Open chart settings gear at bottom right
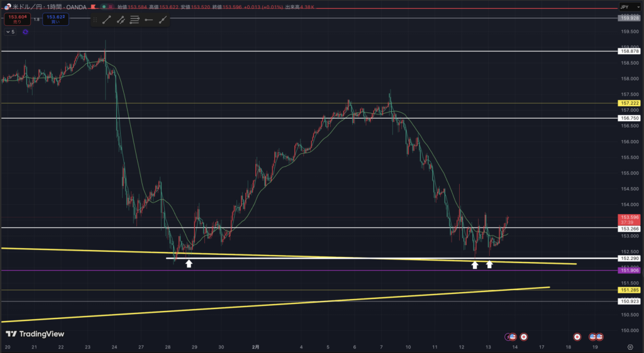Viewport: 644px width, 353px height. click(x=630, y=347)
